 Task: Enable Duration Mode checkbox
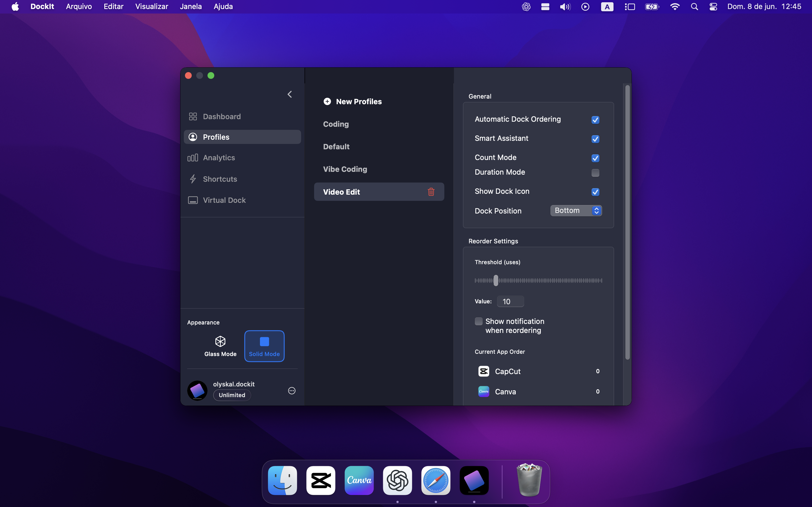click(595, 173)
